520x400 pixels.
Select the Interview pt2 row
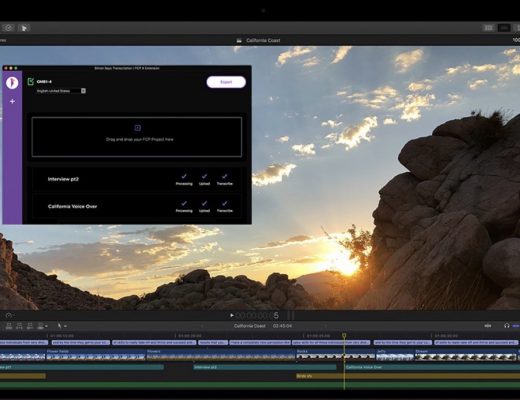137,179
